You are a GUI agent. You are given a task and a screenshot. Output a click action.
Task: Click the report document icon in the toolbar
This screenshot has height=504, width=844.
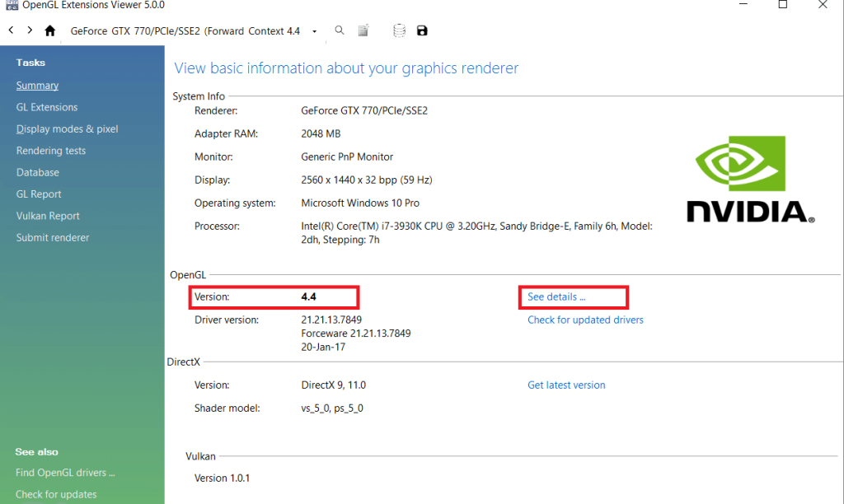coord(363,30)
